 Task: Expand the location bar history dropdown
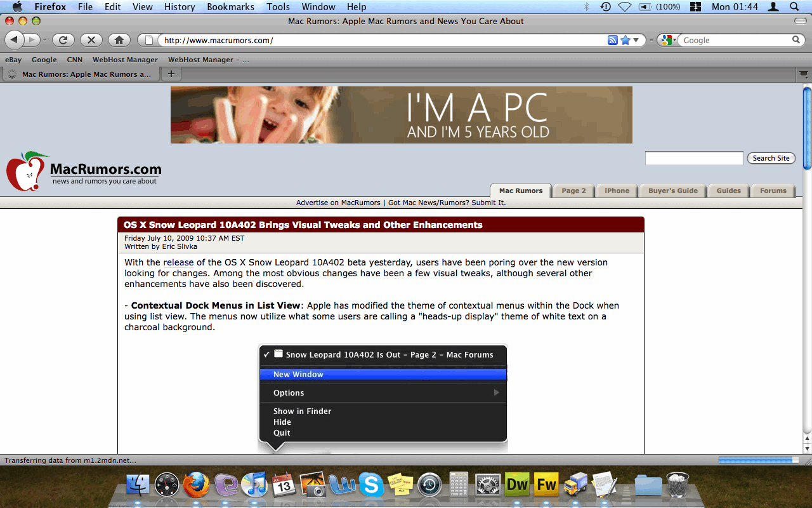pos(636,40)
